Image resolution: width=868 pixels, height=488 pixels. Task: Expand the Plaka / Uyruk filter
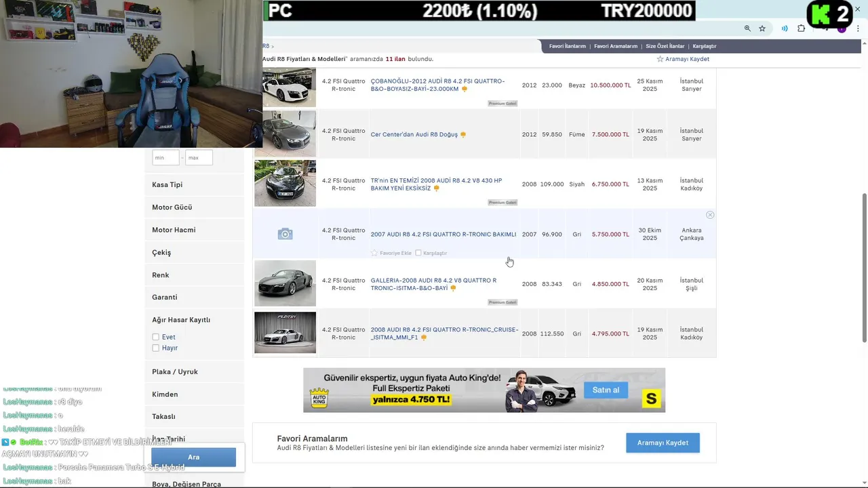click(x=194, y=371)
